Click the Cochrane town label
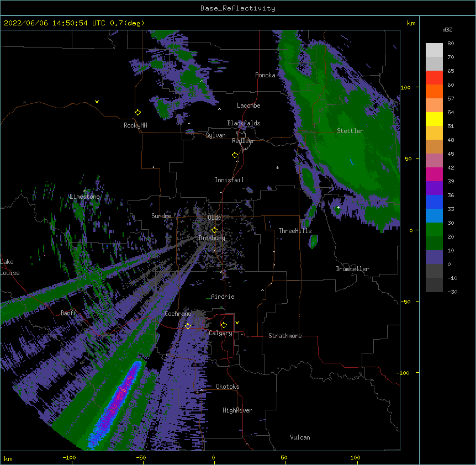Viewport: 476px width, 465px height. pyautogui.click(x=178, y=314)
